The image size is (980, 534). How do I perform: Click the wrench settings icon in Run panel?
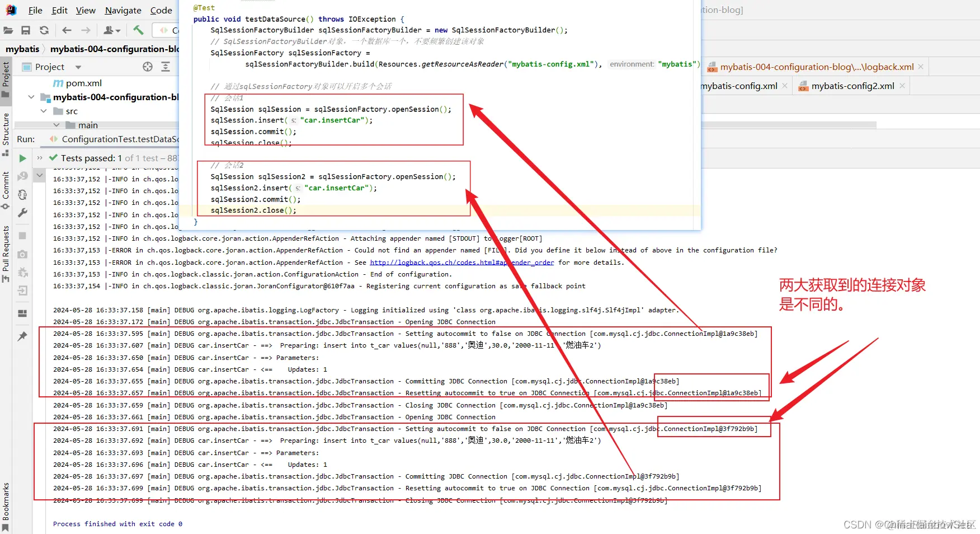pyautogui.click(x=22, y=213)
